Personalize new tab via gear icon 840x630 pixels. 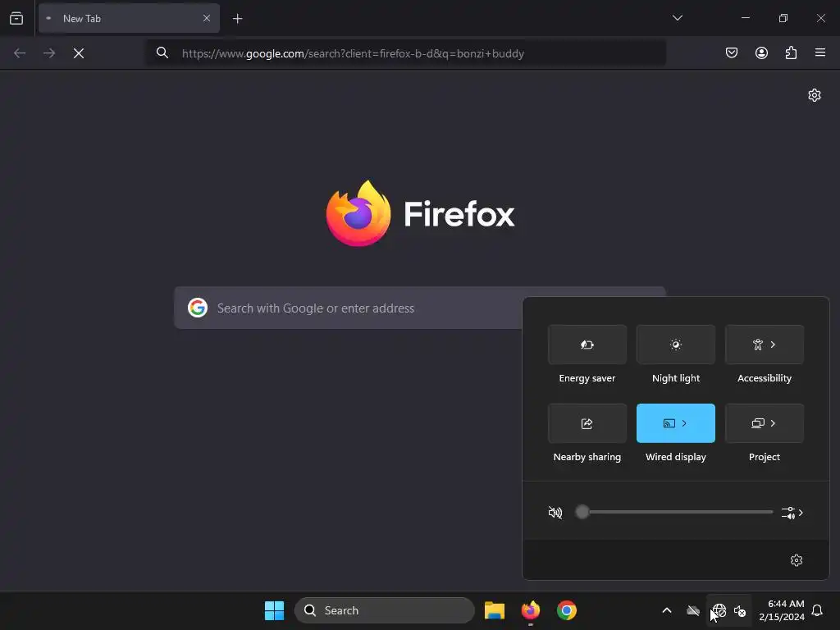(815, 95)
